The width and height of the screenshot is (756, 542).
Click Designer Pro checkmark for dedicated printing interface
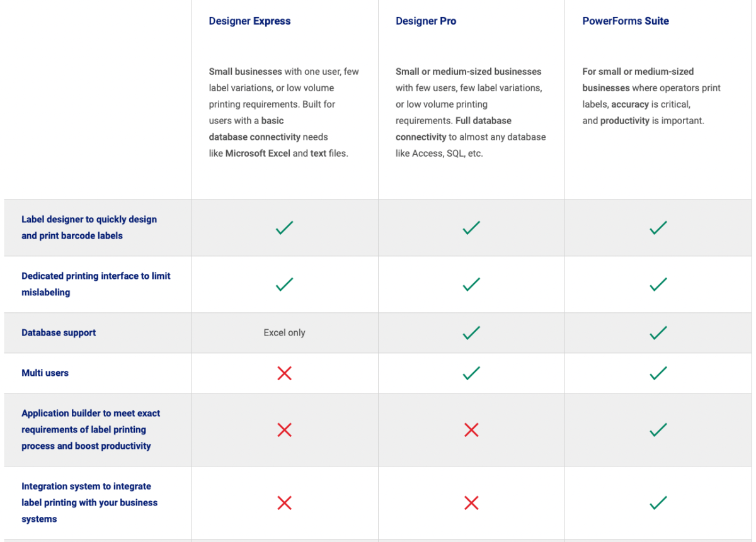pos(471,285)
